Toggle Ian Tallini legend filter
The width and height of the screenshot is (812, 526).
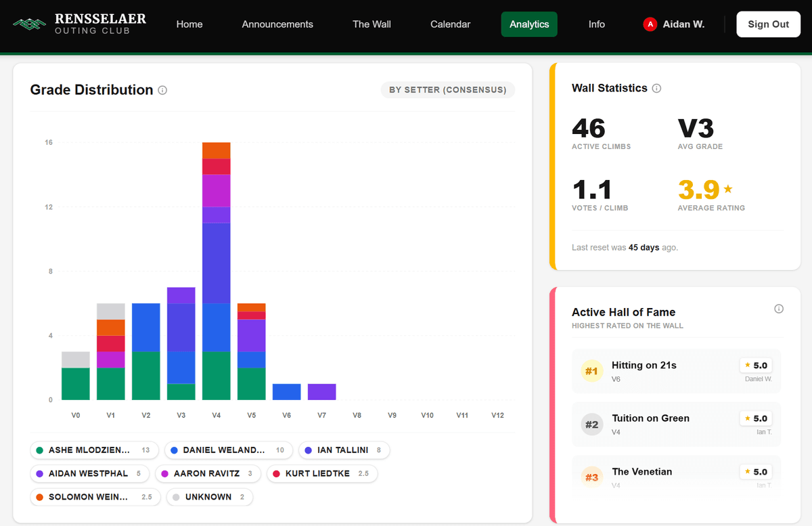344,450
